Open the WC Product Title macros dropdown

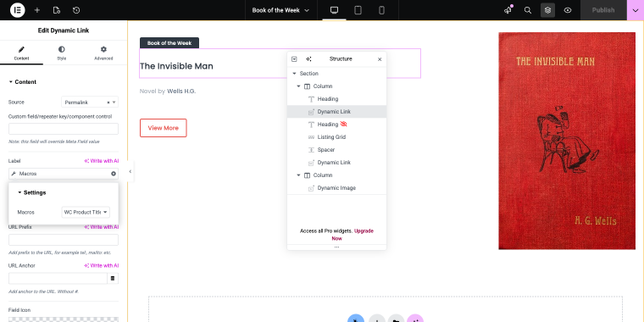pos(86,212)
